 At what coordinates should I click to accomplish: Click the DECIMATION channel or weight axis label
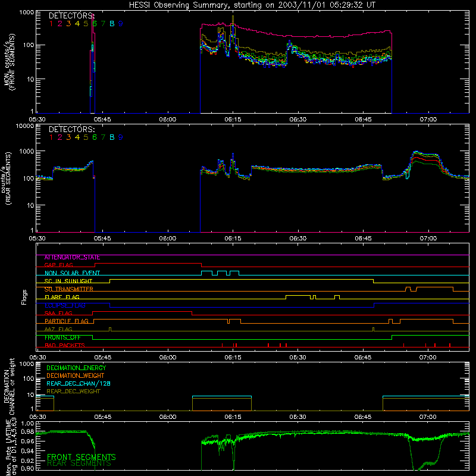[x=9, y=386]
